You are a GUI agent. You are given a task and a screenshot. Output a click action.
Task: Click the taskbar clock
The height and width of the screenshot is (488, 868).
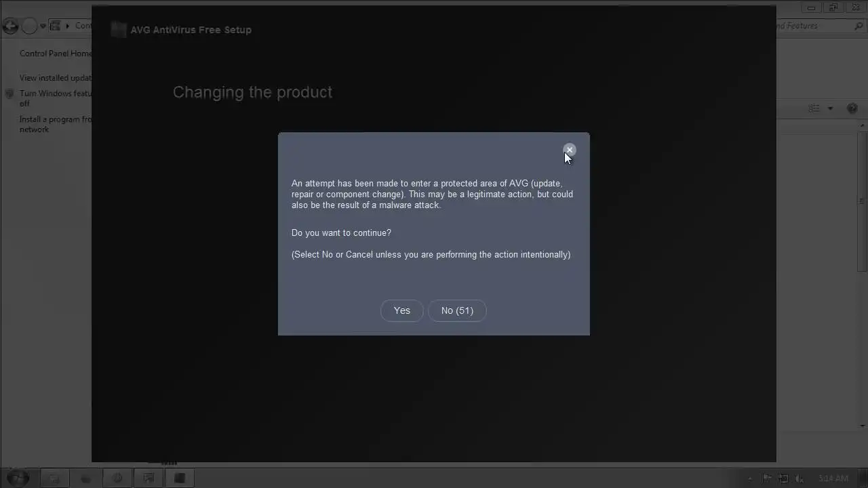point(833,479)
